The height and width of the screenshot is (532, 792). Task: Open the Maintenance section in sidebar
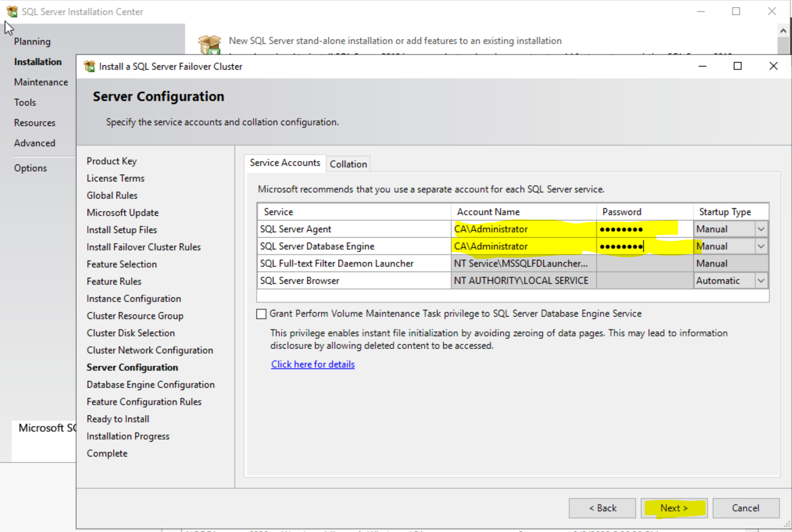41,82
